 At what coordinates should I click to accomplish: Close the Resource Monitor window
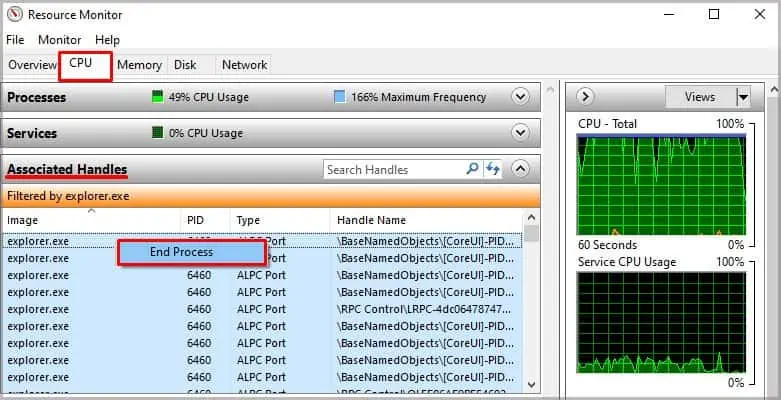pyautogui.click(x=760, y=14)
